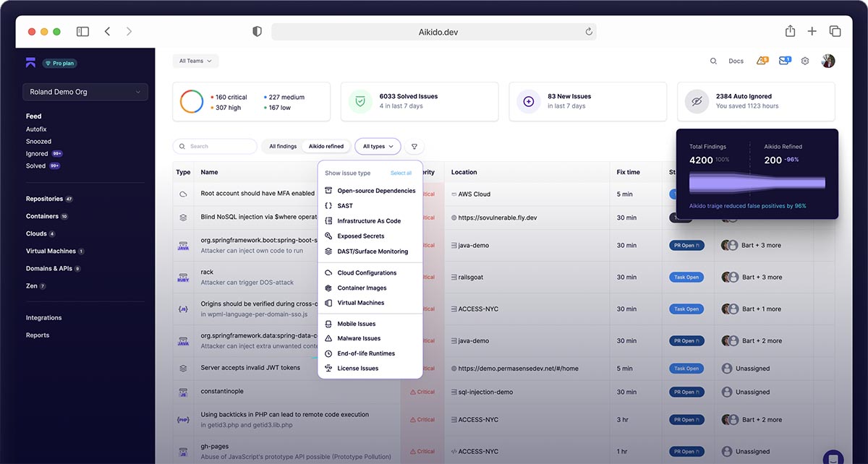Image resolution: width=868 pixels, height=464 pixels.
Task: Click the search magnifier icon in header
Action: (713, 61)
